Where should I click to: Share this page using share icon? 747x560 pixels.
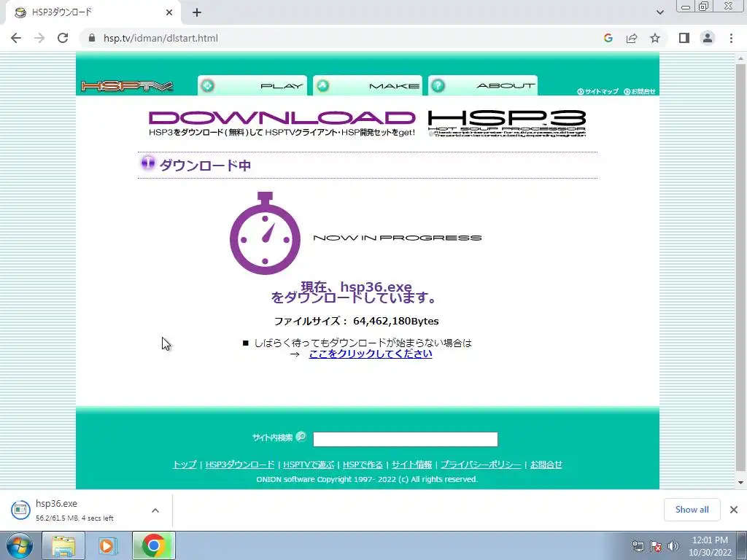[632, 38]
